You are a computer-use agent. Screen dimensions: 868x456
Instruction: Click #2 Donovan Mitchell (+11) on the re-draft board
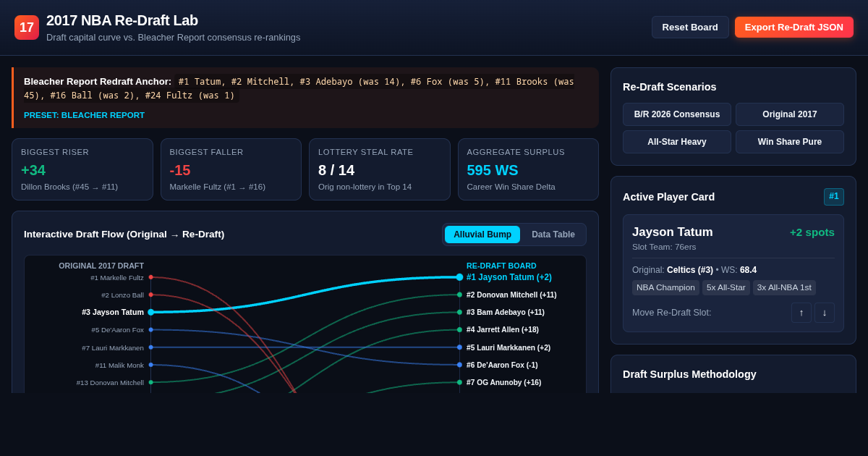[x=511, y=295]
